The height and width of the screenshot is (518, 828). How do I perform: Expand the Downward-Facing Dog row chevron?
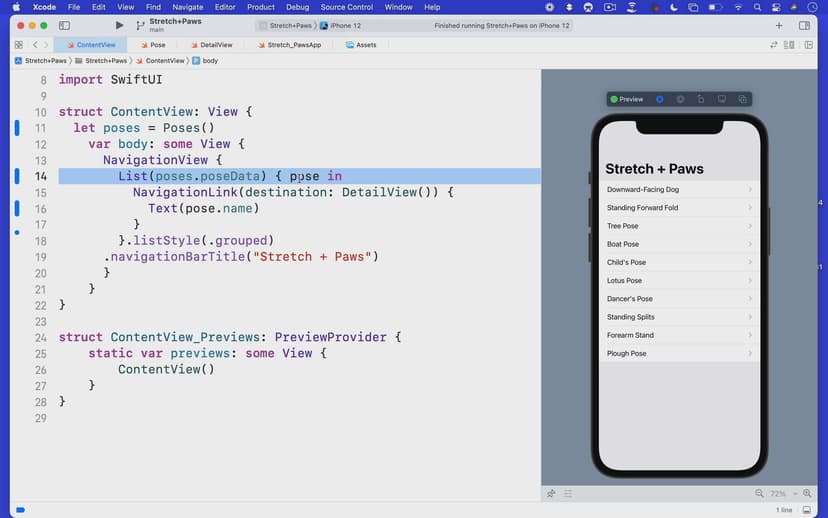(x=750, y=189)
